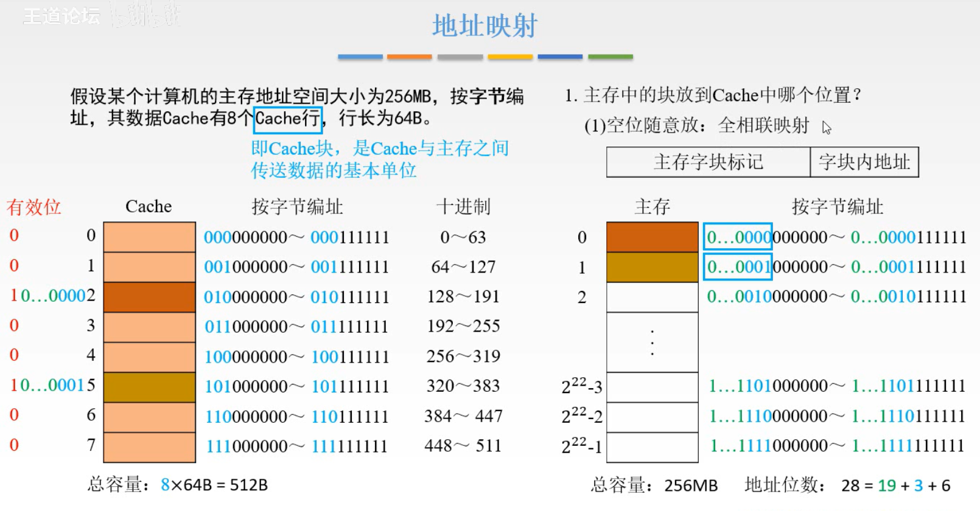980x511 pixels.
Task: Click Cache start address 111000000
Action: pos(247,447)
